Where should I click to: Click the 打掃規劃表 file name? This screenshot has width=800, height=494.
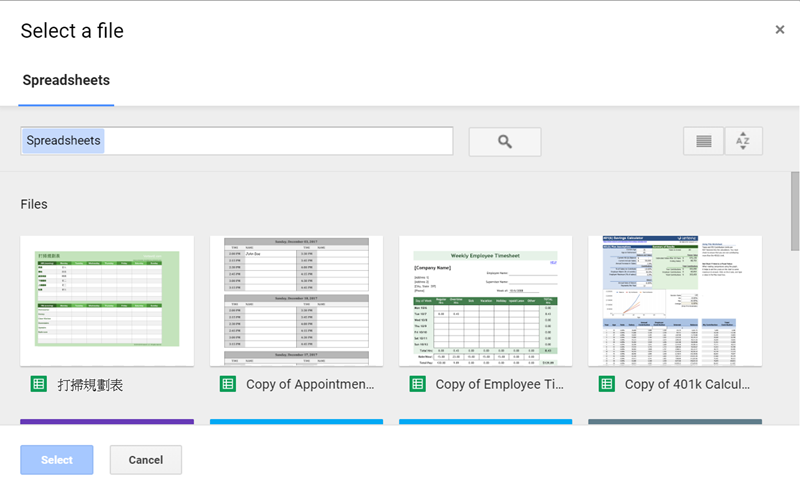coord(90,384)
